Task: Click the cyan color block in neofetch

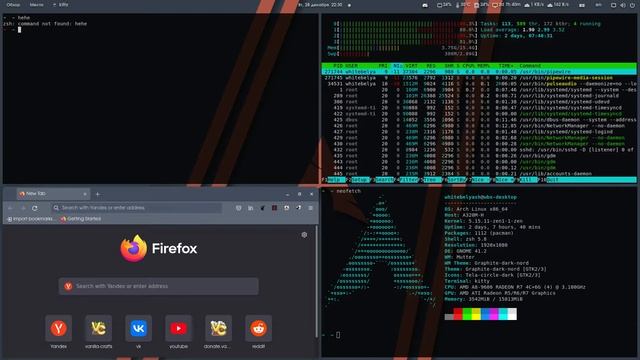Action: [x=503, y=314]
